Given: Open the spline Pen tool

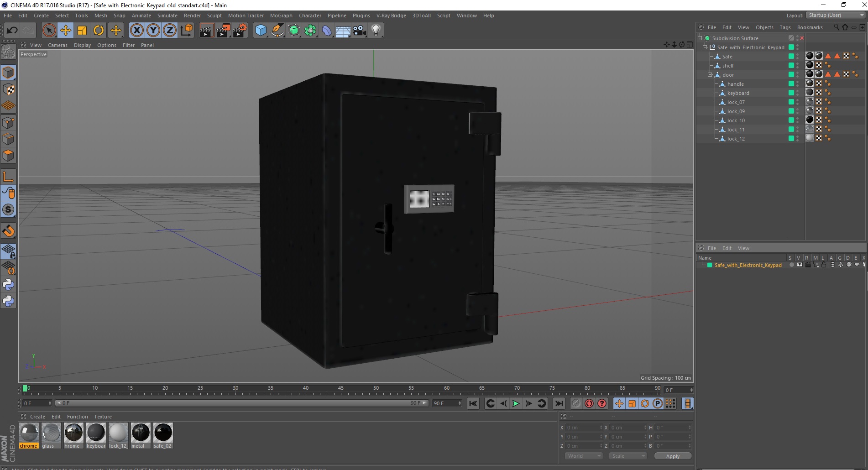Looking at the screenshot, I should (x=277, y=31).
